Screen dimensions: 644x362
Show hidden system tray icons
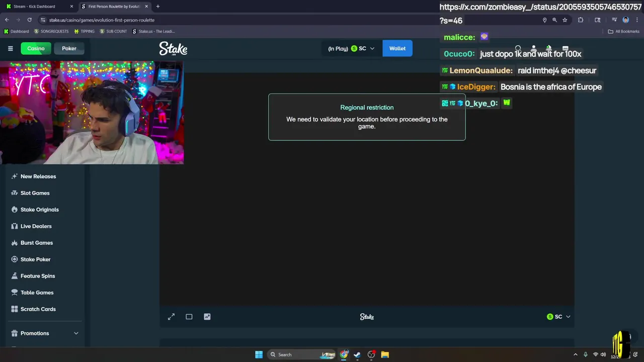[576, 354]
